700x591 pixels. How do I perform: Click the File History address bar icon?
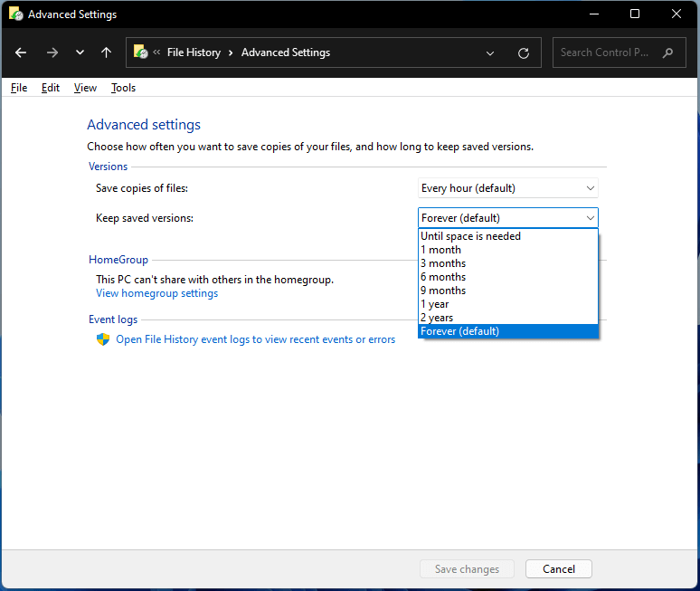click(141, 52)
